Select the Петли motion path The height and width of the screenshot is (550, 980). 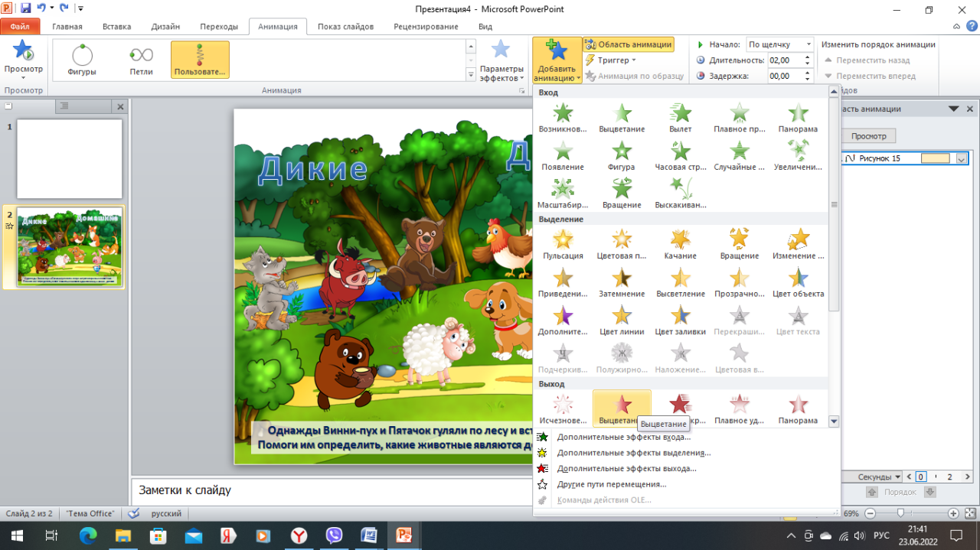pyautogui.click(x=142, y=60)
